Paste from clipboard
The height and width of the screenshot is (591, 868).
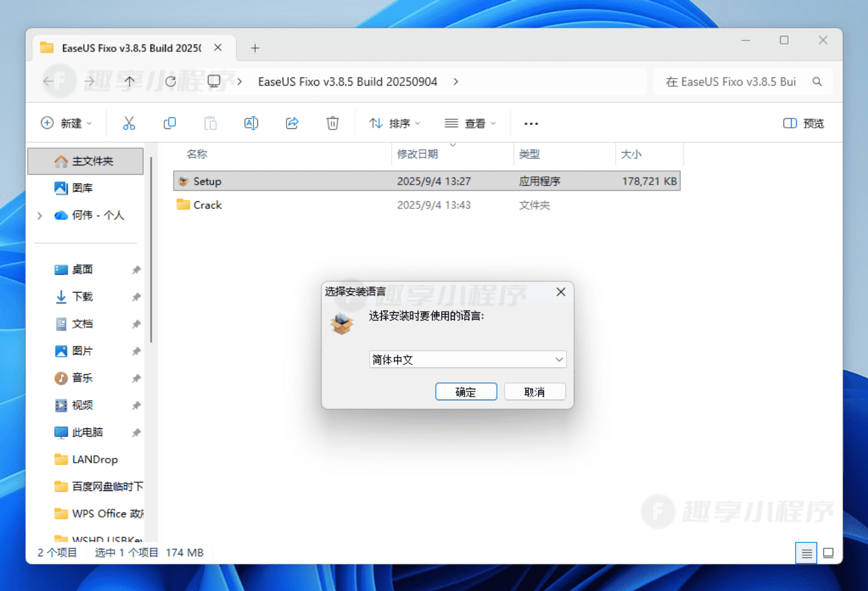click(x=210, y=123)
